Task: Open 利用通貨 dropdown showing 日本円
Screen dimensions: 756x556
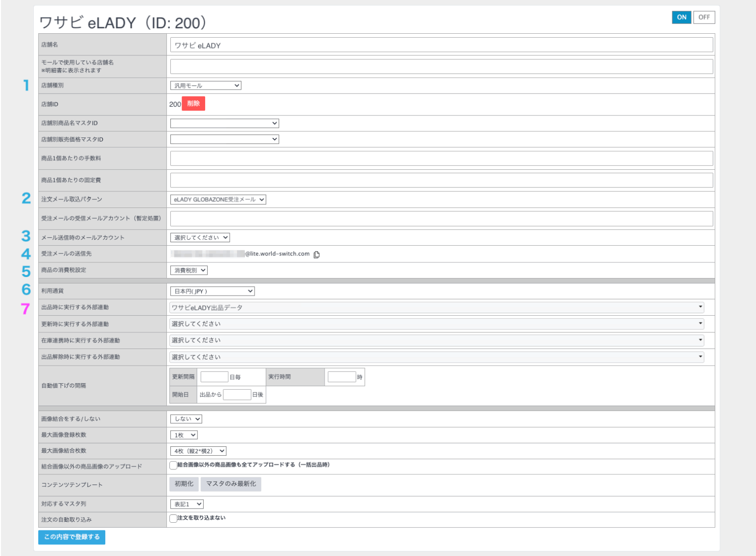Action: (212, 291)
